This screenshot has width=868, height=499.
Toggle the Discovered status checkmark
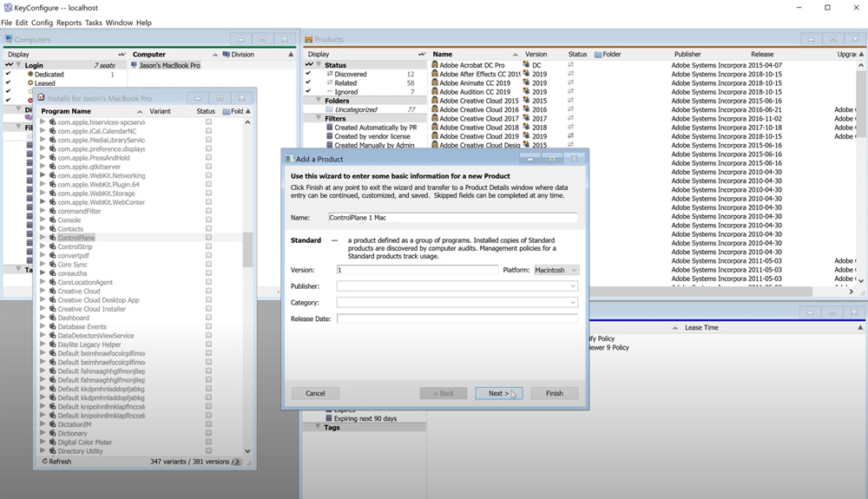308,74
